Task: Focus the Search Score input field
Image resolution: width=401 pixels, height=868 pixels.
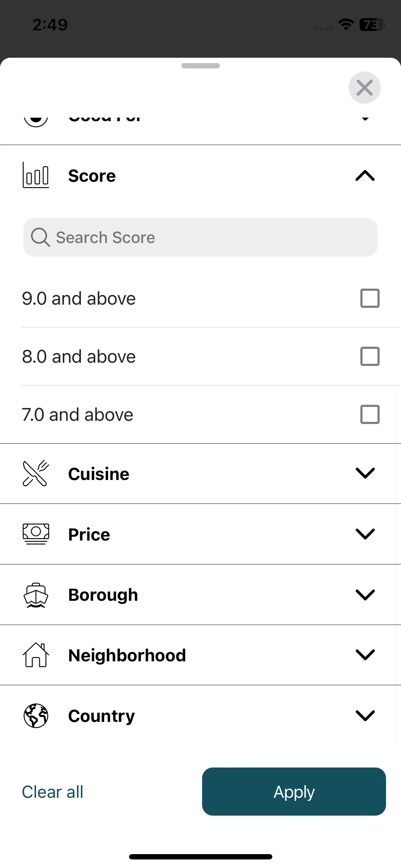Action: tap(200, 237)
